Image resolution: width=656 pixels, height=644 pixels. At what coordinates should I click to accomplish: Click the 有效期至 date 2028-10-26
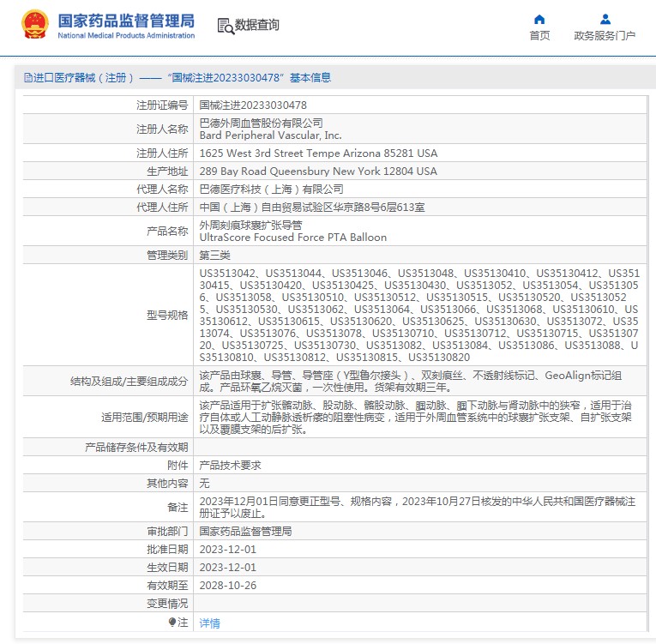pos(227,586)
